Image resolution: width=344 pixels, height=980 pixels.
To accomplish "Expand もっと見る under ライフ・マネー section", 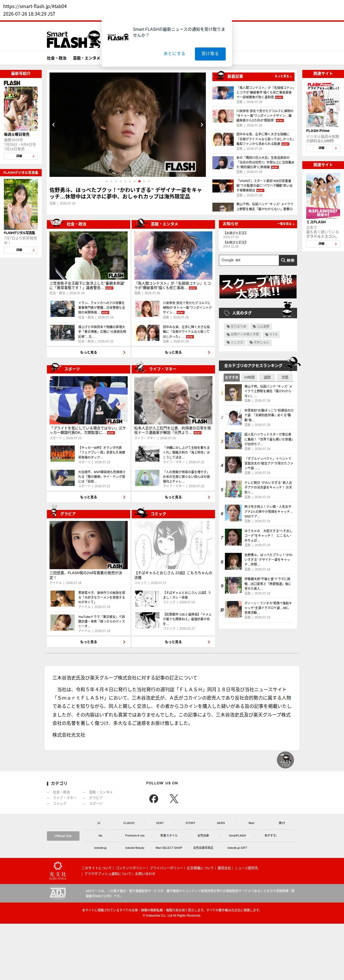I will coord(173,497).
